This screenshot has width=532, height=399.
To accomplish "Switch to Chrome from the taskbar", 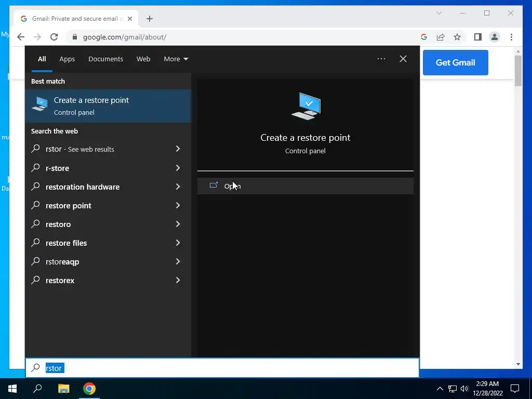I will click(89, 389).
